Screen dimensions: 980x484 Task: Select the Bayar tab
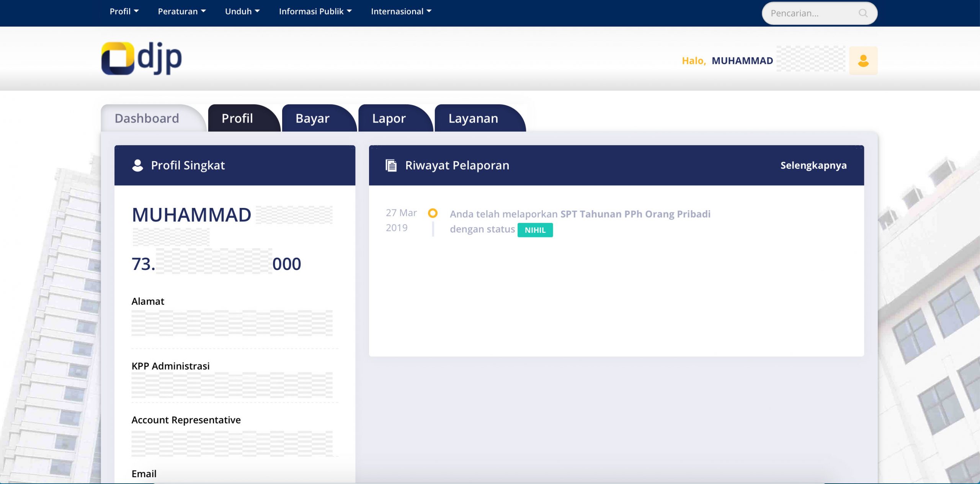click(x=312, y=118)
